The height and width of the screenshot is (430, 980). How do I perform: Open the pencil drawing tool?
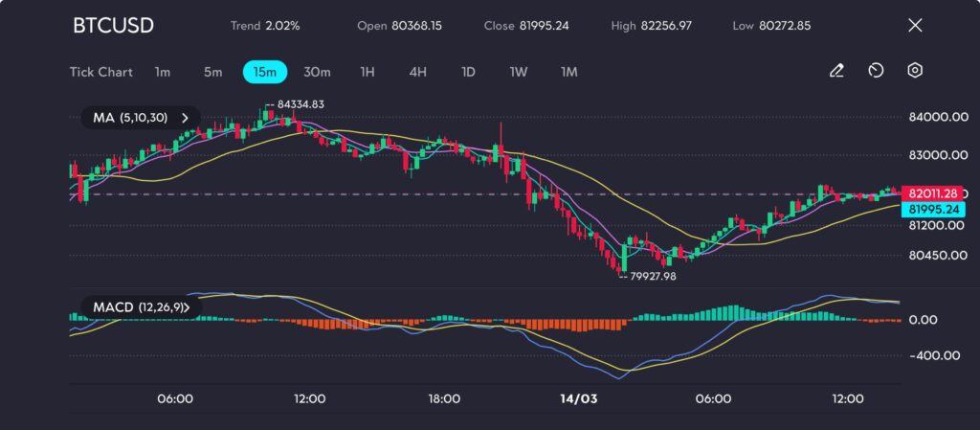836,71
